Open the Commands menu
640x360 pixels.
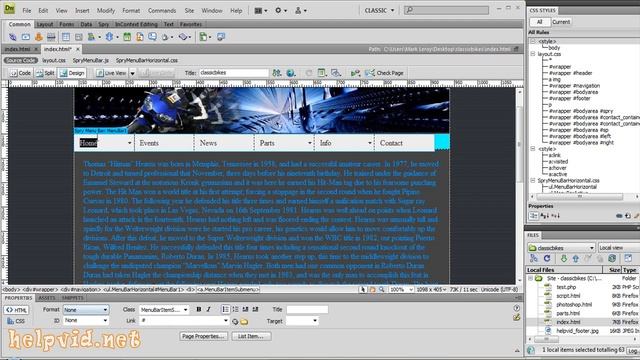pos(162,11)
